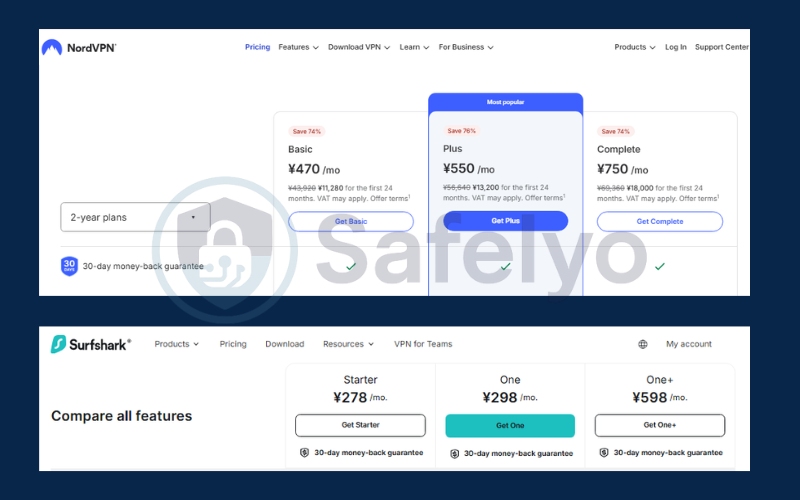
Task: Open the Surfshark language globe icon
Action: click(x=643, y=344)
